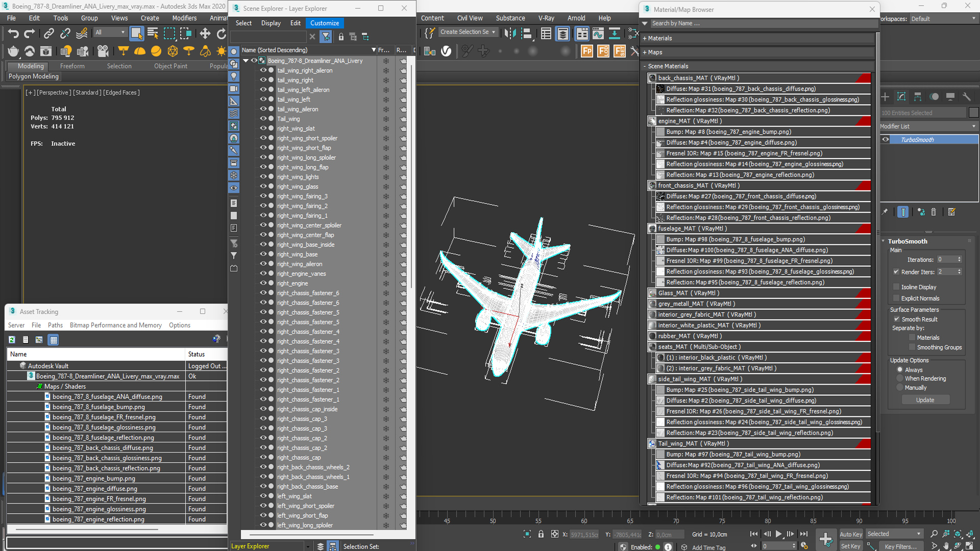Toggle TurboSmooth modifier eye in stack
Viewport: 980px width, 551px height.
point(886,140)
